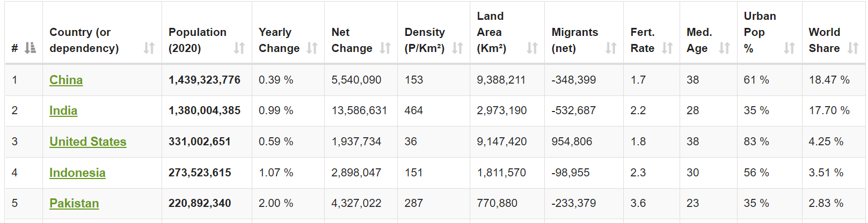Viewport: 868px width, 223px height.
Task: Click World Share sort arrows
Action: pos(853,48)
